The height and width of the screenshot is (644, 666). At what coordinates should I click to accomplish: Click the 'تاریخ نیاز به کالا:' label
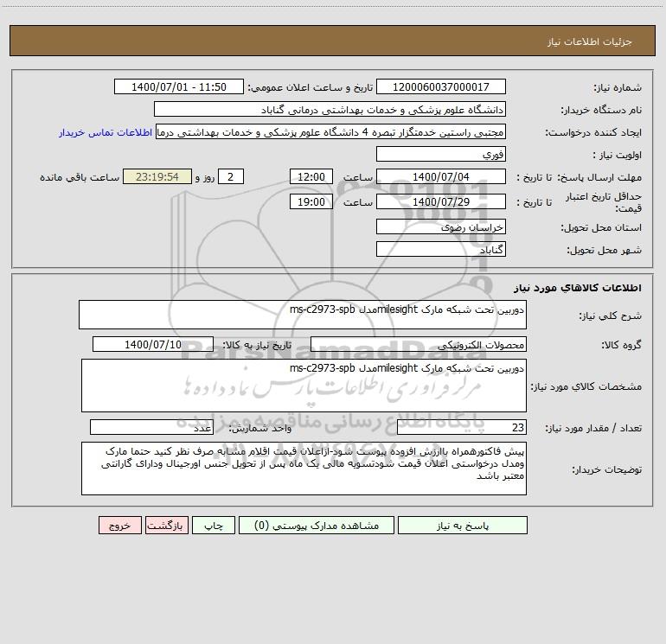(x=257, y=345)
